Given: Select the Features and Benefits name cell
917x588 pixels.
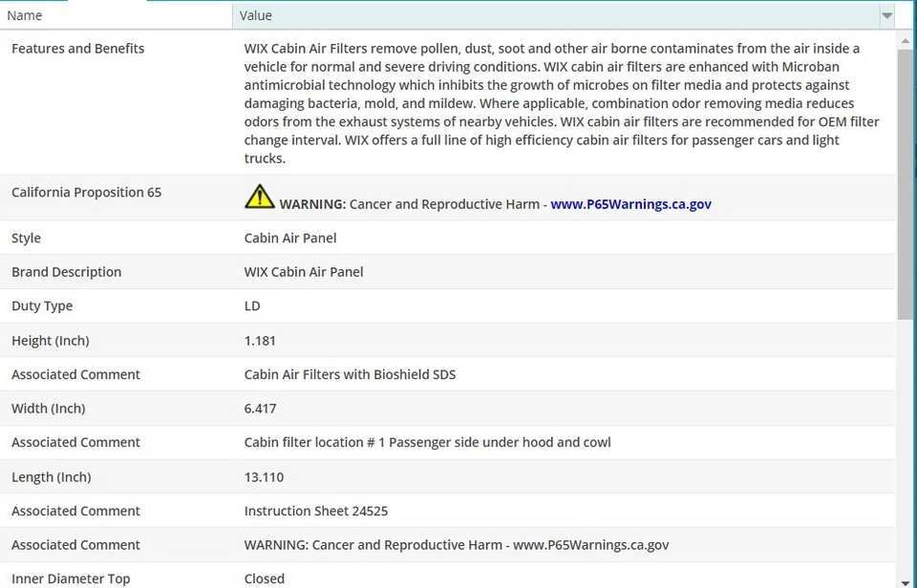Looking at the screenshot, I should pos(77,49).
